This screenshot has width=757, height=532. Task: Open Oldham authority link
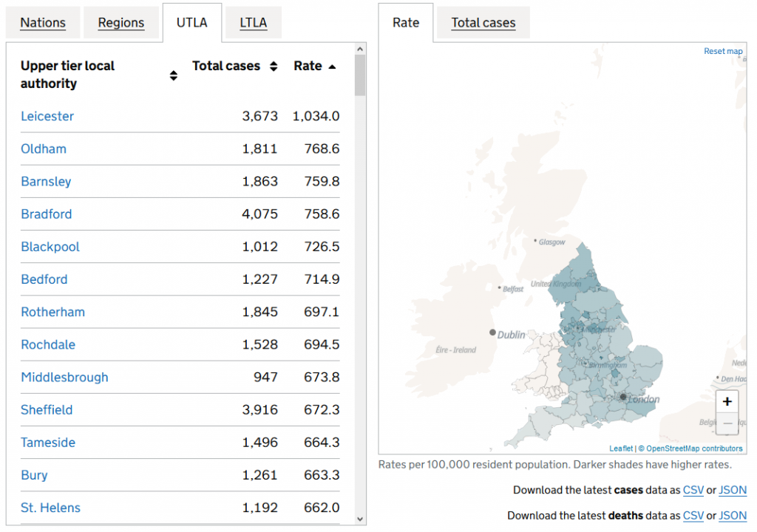[x=44, y=149]
